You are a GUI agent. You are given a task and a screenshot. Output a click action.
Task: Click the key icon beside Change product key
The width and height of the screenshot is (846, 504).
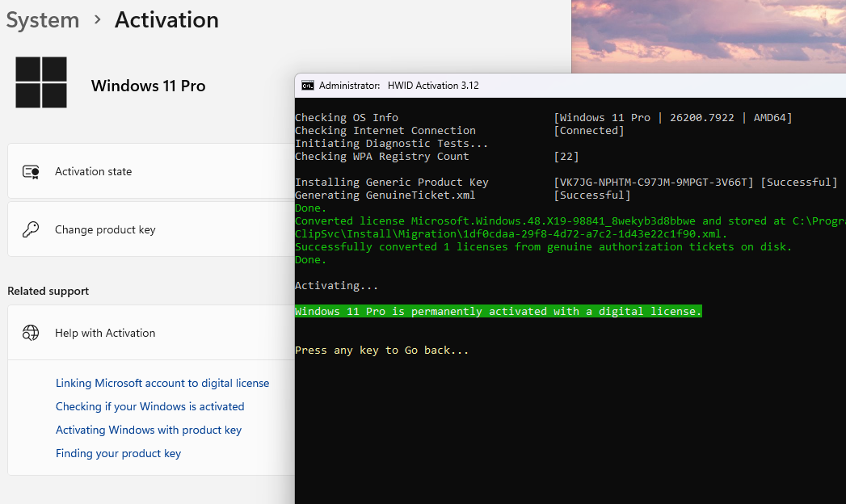point(31,229)
